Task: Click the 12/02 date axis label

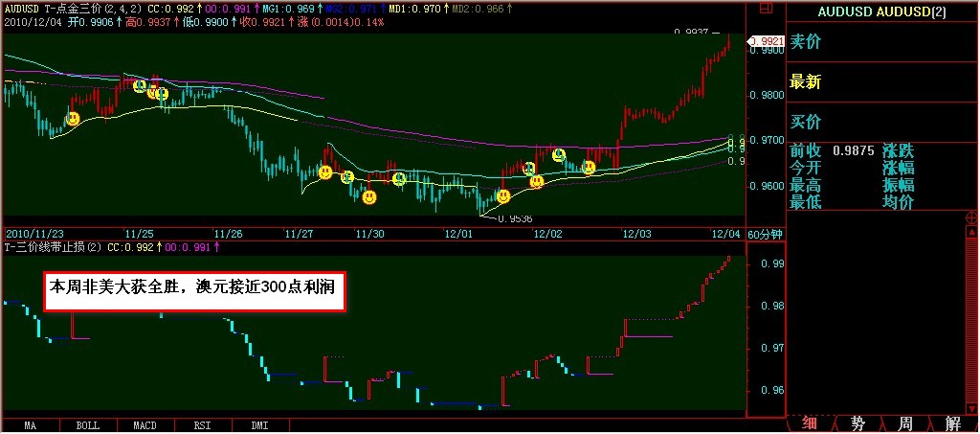Action: [x=547, y=234]
